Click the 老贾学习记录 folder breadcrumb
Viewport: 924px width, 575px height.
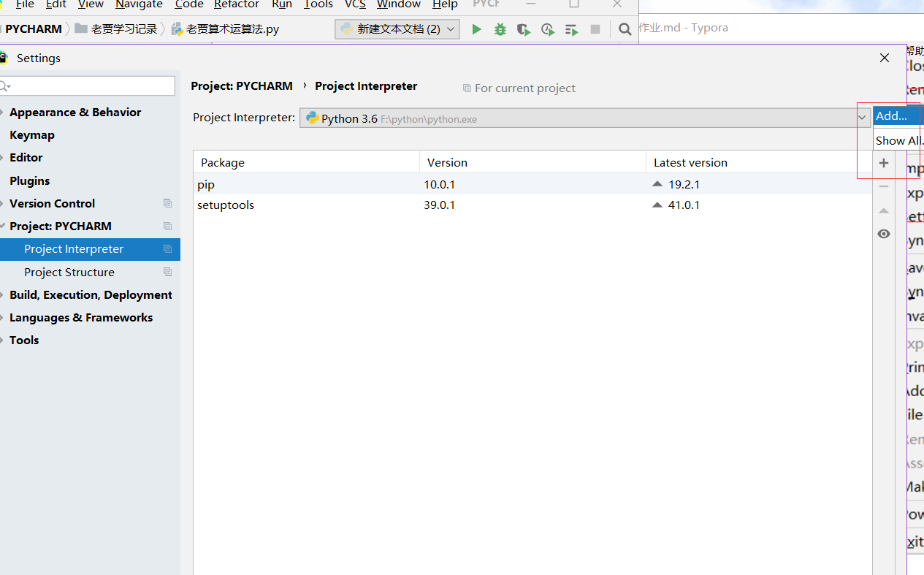click(116, 29)
